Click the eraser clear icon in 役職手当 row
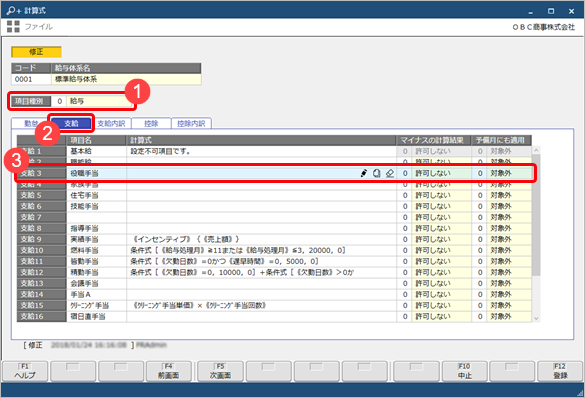 (x=390, y=173)
